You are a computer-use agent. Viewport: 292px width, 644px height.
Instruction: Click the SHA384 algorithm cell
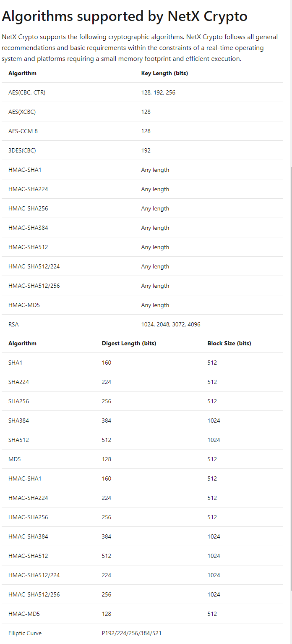[19, 421]
